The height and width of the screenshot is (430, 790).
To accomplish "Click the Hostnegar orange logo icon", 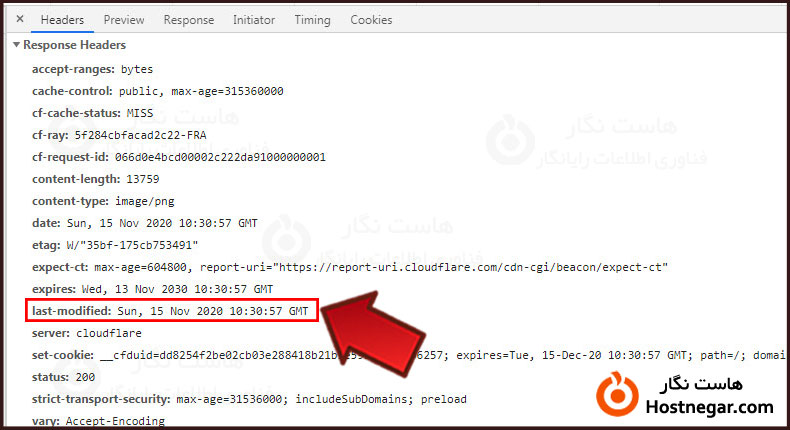I will pos(617,394).
